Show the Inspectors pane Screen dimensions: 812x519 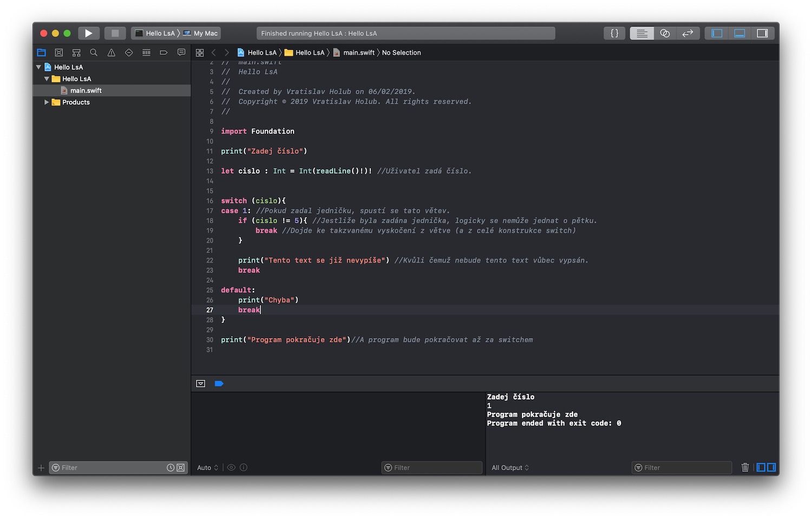[x=762, y=33]
